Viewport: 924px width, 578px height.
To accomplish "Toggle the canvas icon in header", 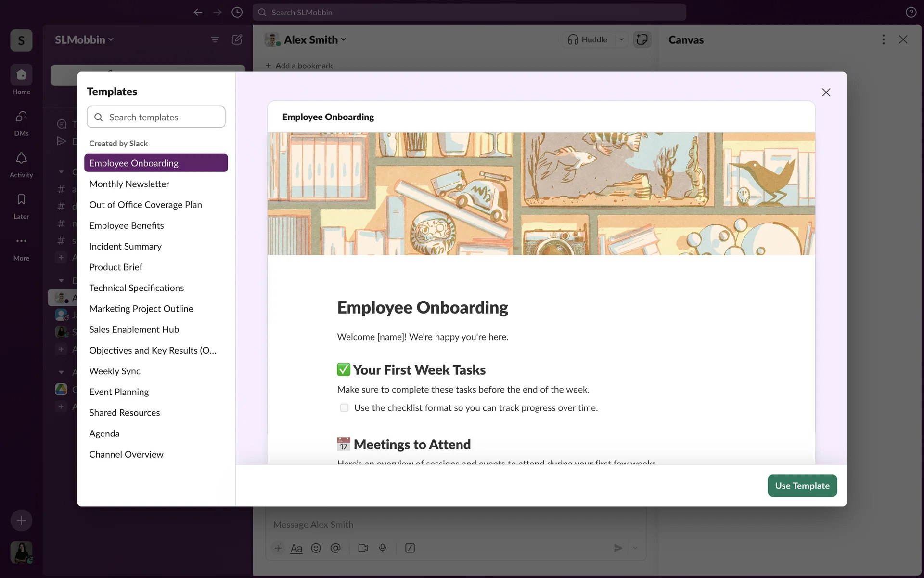I will [642, 39].
